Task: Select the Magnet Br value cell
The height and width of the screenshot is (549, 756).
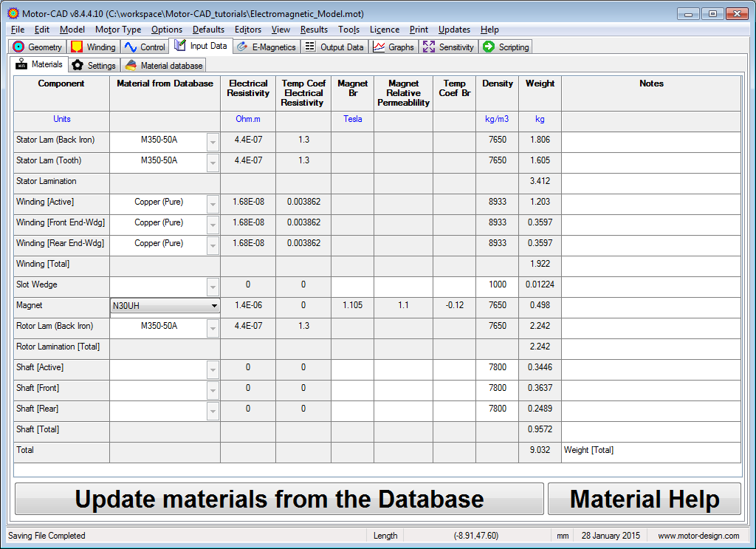Action: tap(352, 305)
